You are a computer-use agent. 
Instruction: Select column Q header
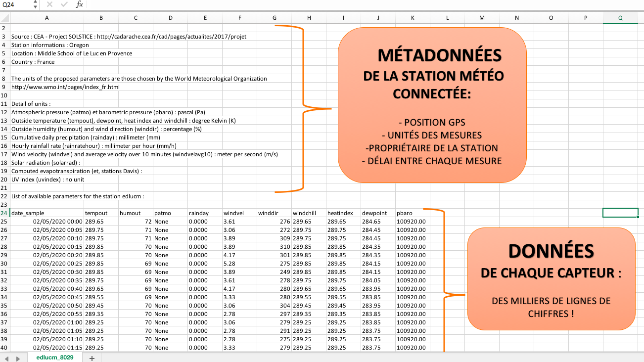click(620, 18)
